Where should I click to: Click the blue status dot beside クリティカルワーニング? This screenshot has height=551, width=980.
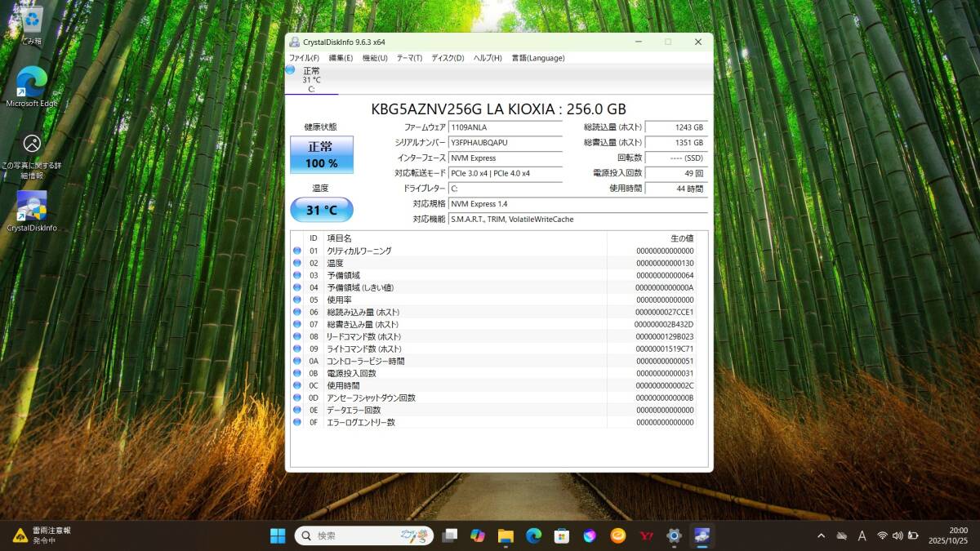pyautogui.click(x=297, y=251)
